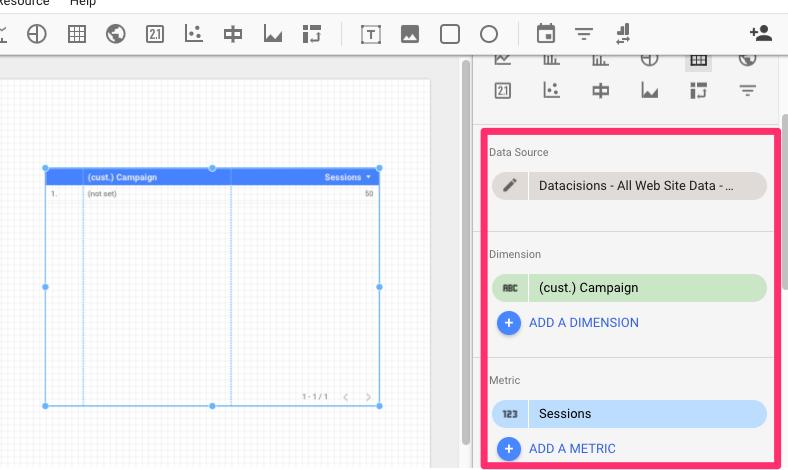Click the (cust.) Campaign column header in table
Screen dimensions: 788x470
(x=122, y=177)
